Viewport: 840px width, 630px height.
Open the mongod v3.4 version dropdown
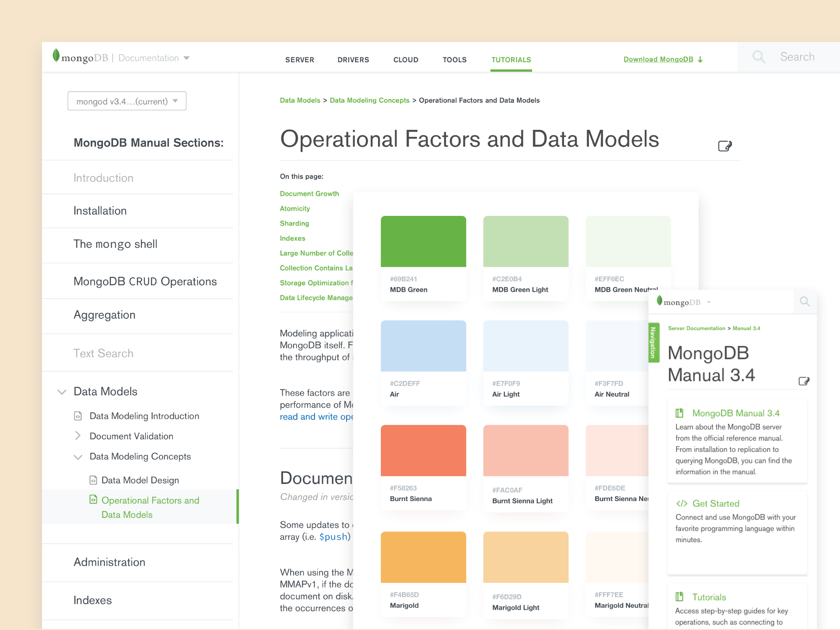(x=127, y=101)
